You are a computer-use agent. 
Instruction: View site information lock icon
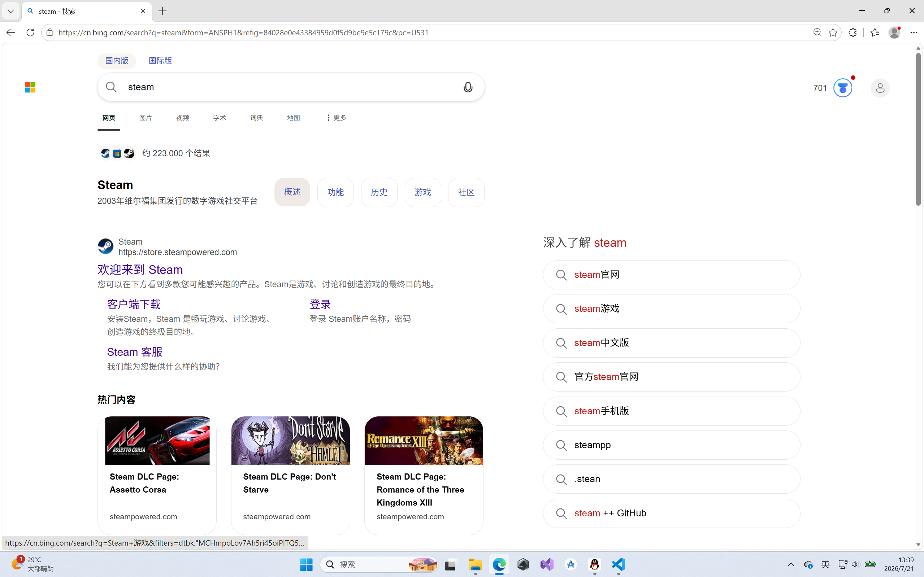(49, 32)
